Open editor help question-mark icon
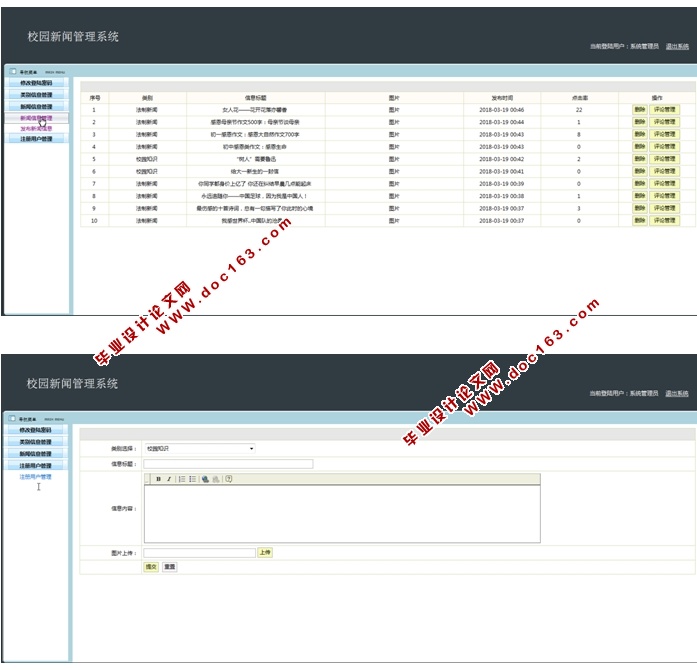This screenshot has width=697, height=670. coord(228,479)
